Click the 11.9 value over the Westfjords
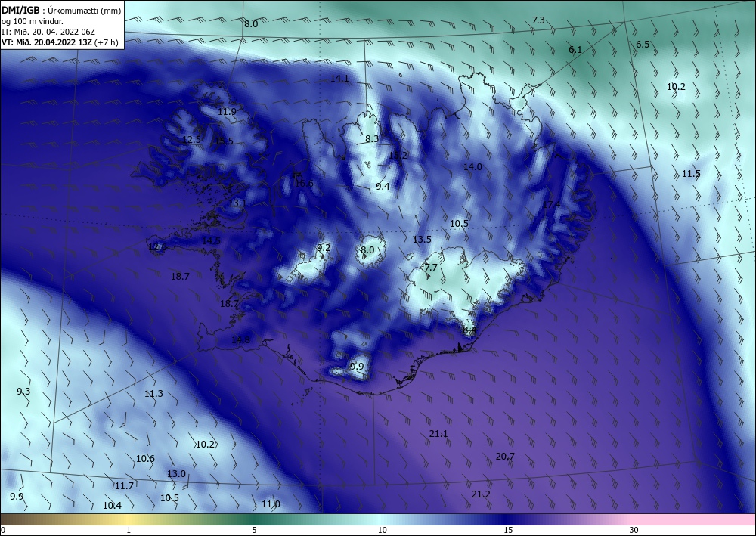Viewport: 756px width, 536px height. click(227, 112)
